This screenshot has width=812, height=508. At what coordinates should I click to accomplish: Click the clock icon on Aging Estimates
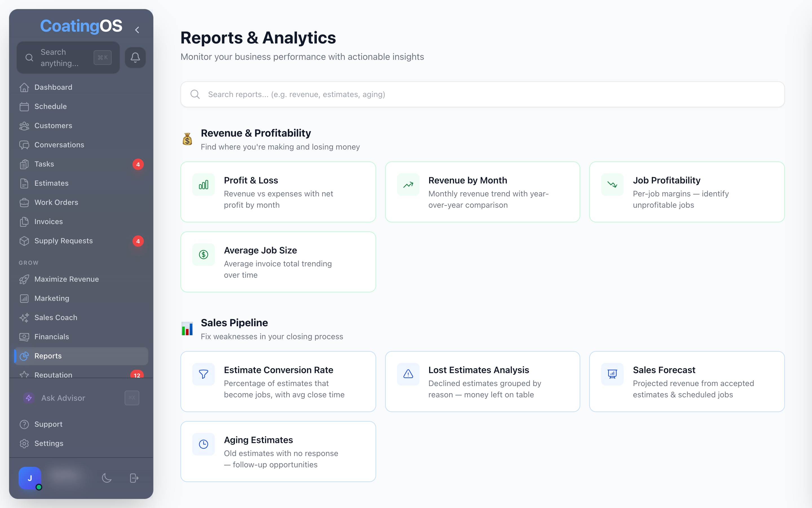pos(203,444)
